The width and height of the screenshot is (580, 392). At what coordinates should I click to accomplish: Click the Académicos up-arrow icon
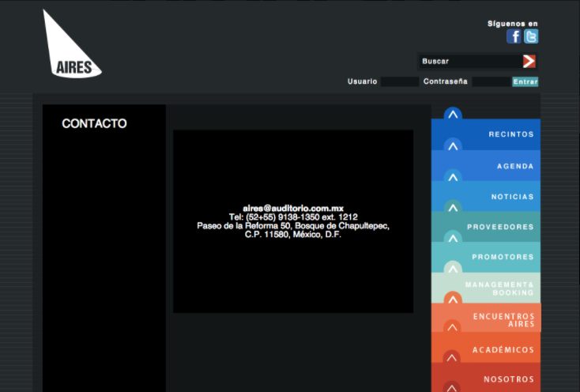pyautogui.click(x=453, y=326)
